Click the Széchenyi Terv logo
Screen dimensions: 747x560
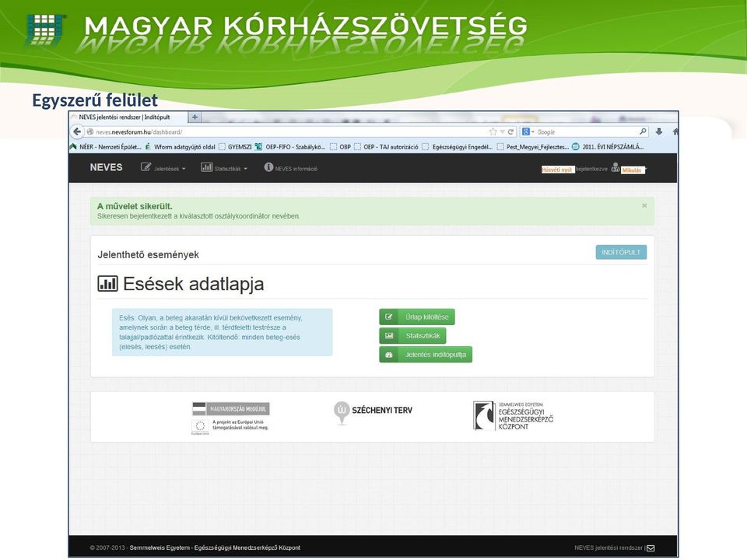pos(373,412)
